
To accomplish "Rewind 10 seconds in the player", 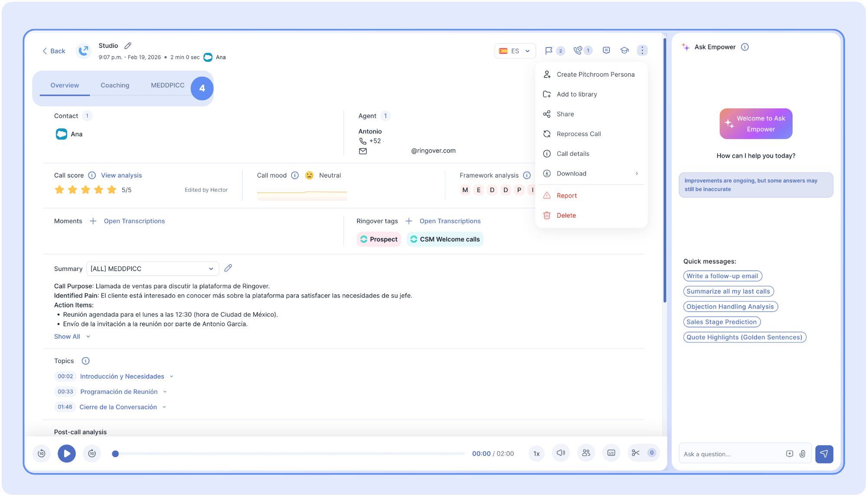I will pyautogui.click(x=42, y=453).
